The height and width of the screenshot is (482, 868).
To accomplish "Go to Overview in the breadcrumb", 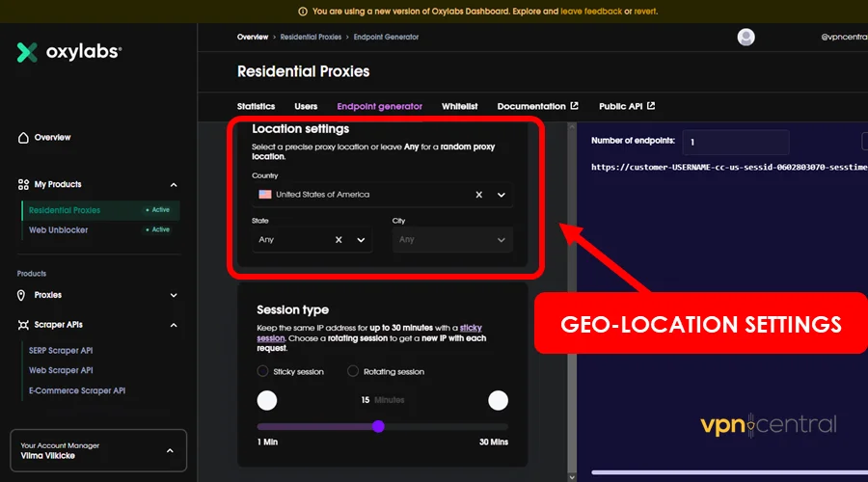I will pyautogui.click(x=253, y=37).
